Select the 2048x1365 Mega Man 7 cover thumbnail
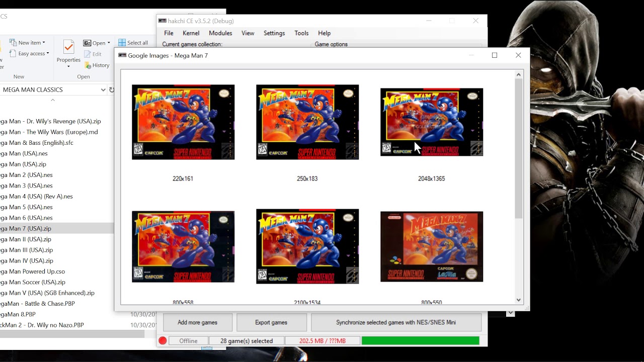644x362 pixels. pos(432,122)
